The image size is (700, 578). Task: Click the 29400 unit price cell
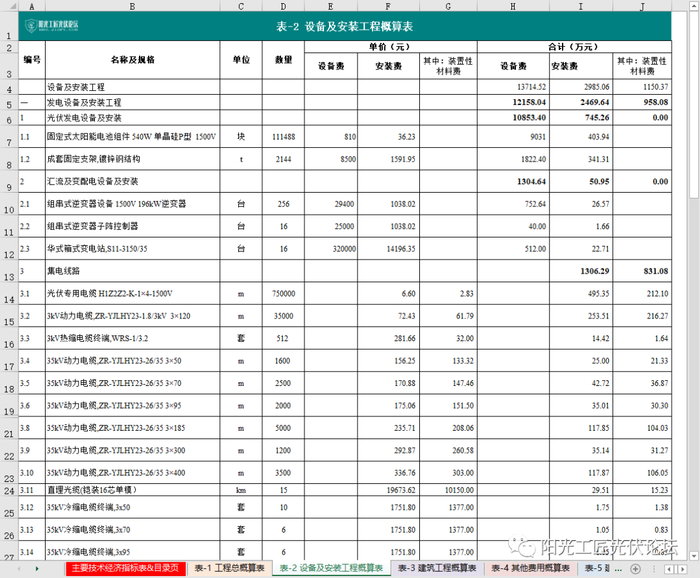pos(330,204)
